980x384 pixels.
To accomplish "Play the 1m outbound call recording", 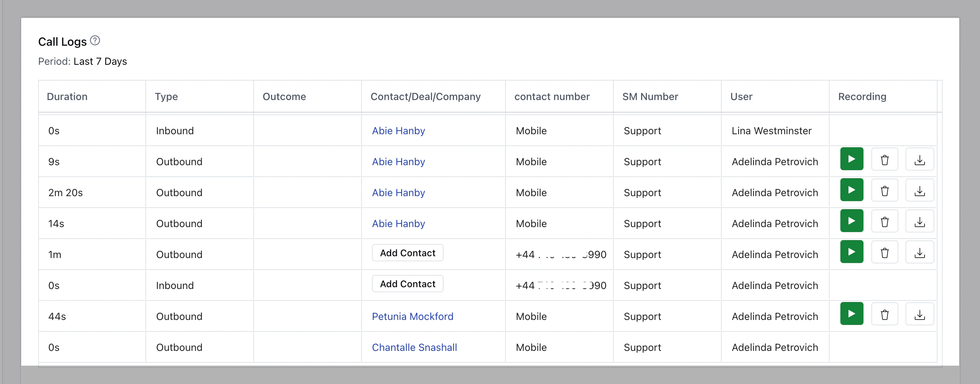I will pyautogui.click(x=852, y=252).
